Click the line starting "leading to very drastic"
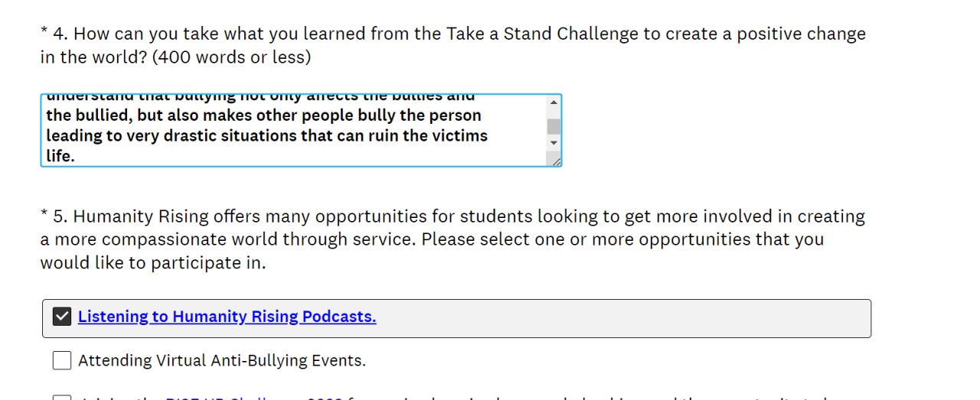 click(266, 136)
